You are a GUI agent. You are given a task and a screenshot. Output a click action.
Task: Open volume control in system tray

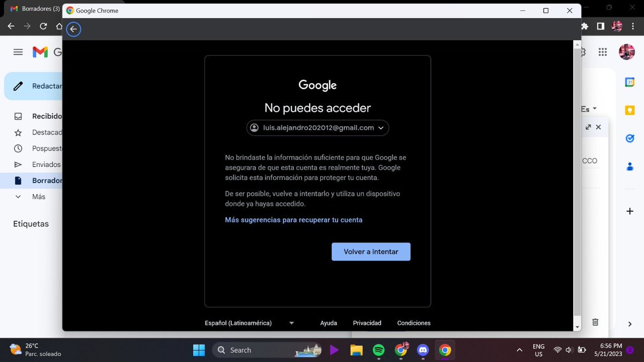pos(569,350)
